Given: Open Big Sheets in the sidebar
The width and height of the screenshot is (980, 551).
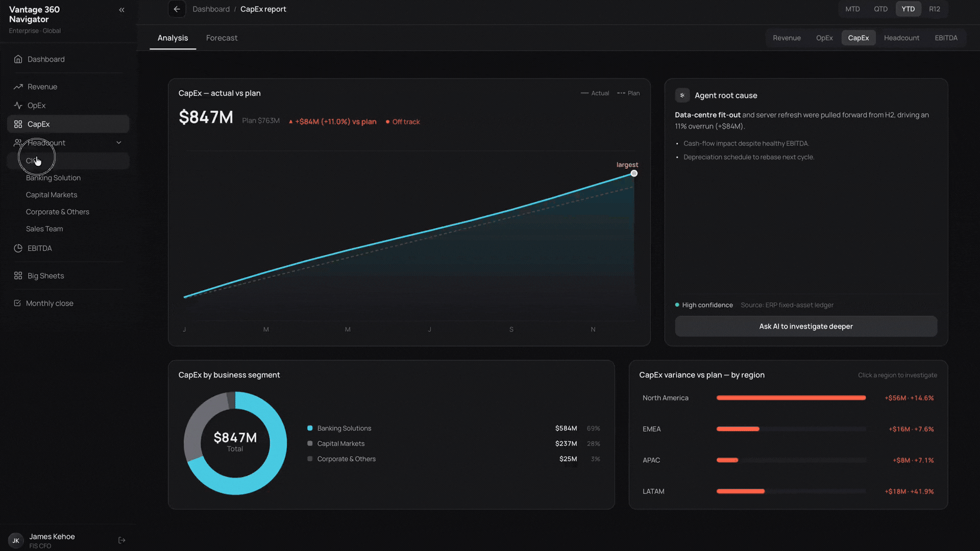Looking at the screenshot, I should [x=68, y=276].
